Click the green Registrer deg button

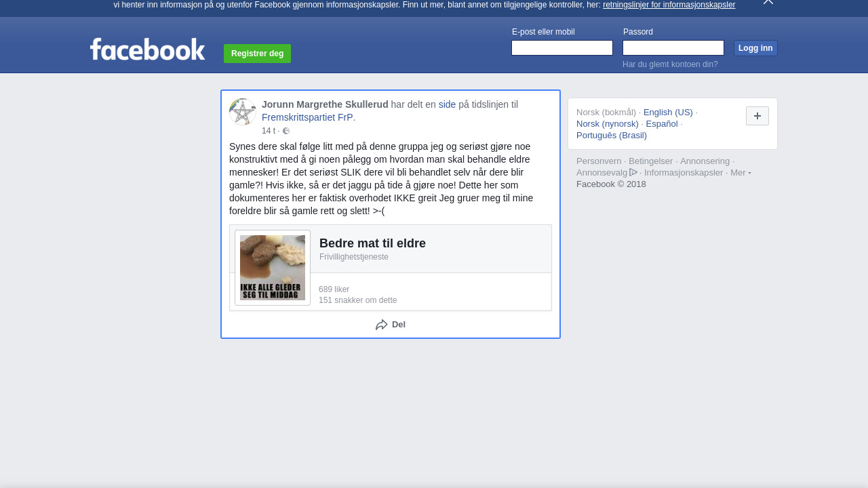pos(257,54)
